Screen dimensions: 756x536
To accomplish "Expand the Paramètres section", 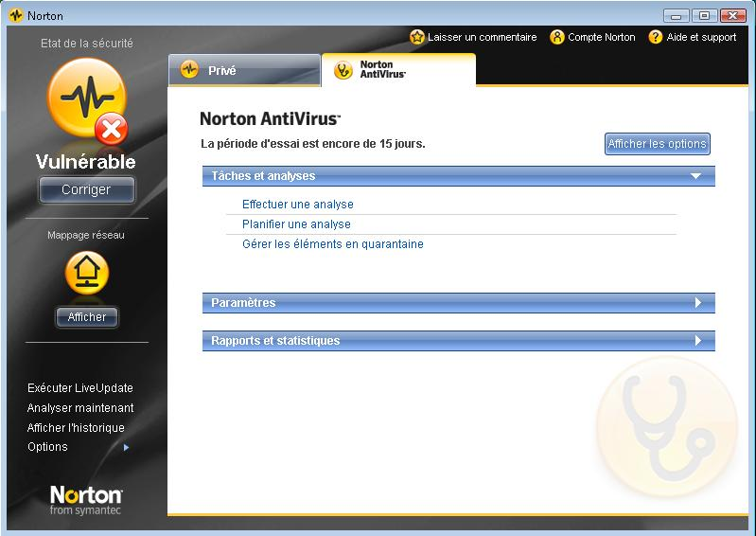I will tap(697, 303).
